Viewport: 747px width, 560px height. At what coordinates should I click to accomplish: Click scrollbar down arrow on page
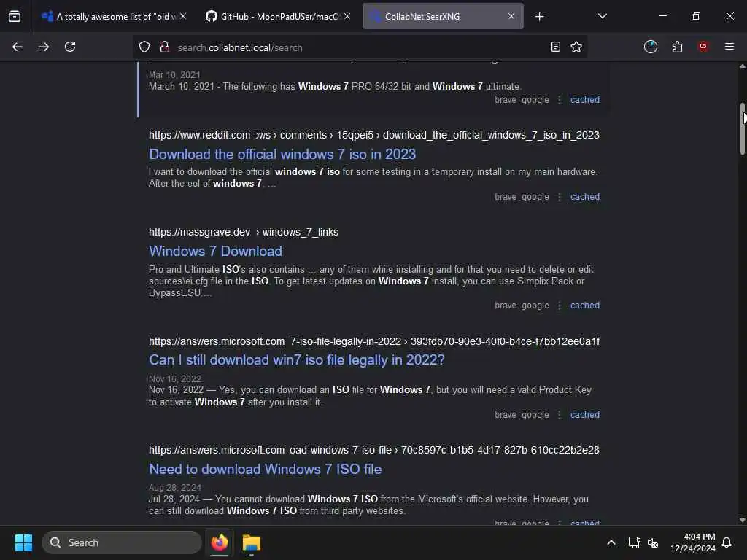point(742,520)
